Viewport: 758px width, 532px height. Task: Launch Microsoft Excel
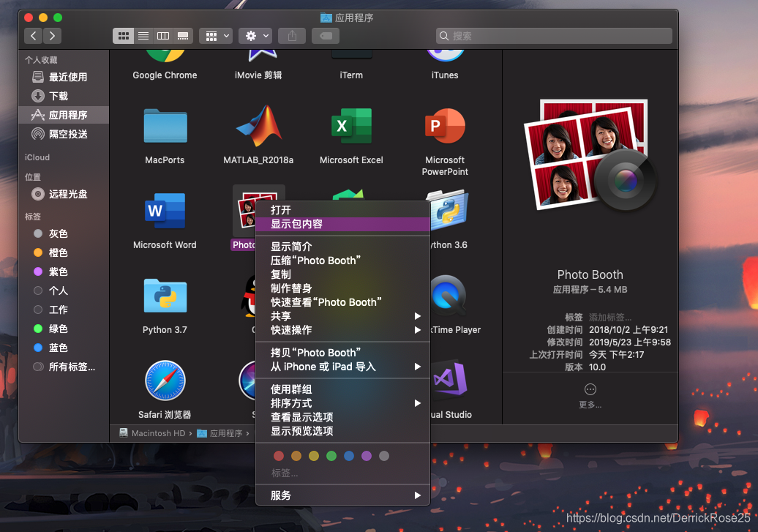click(x=351, y=124)
